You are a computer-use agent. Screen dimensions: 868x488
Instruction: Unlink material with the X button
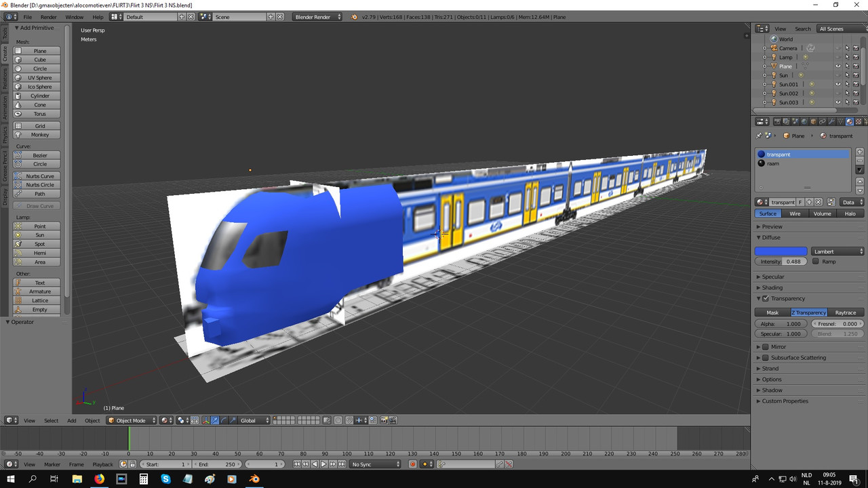point(818,202)
